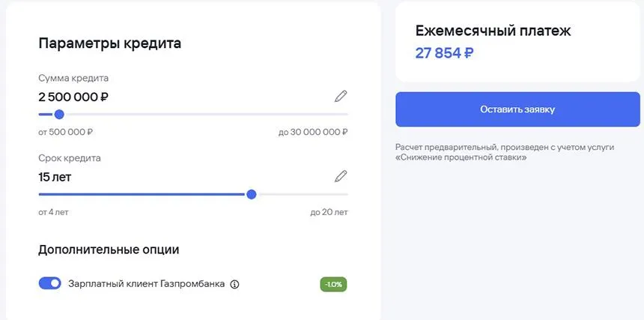Click the от 4 лет minimum term label
This screenshot has height=320, width=644.
pyautogui.click(x=53, y=212)
